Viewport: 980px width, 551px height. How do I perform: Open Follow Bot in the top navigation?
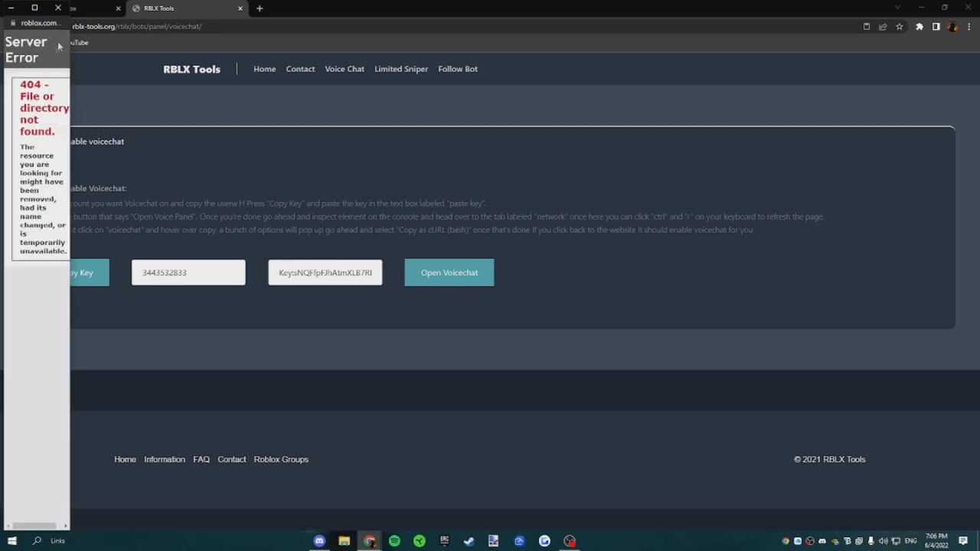(458, 69)
